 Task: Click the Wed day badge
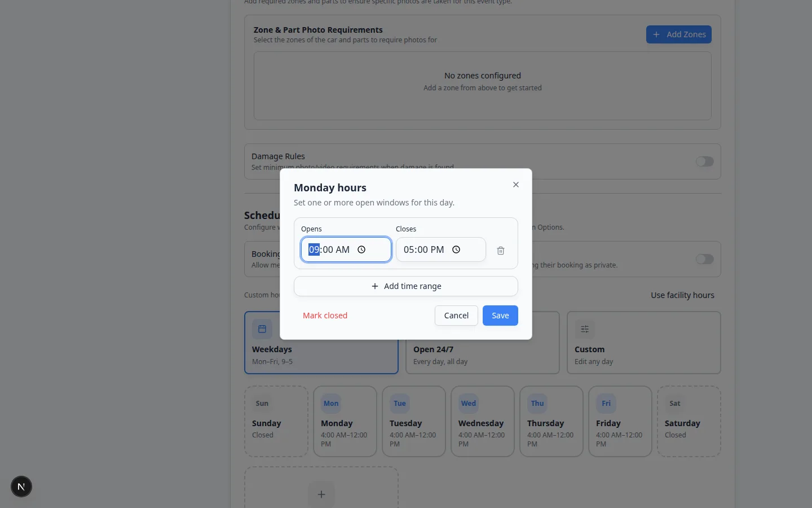coord(469,404)
